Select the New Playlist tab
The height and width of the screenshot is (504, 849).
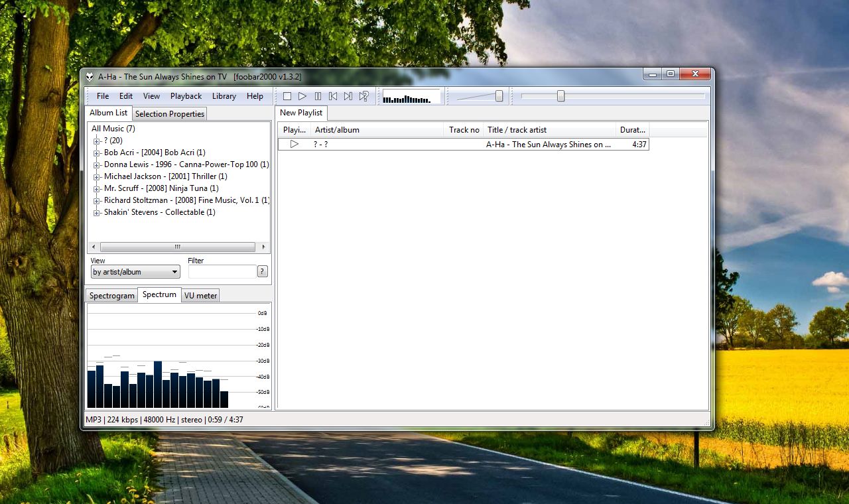[x=301, y=113]
